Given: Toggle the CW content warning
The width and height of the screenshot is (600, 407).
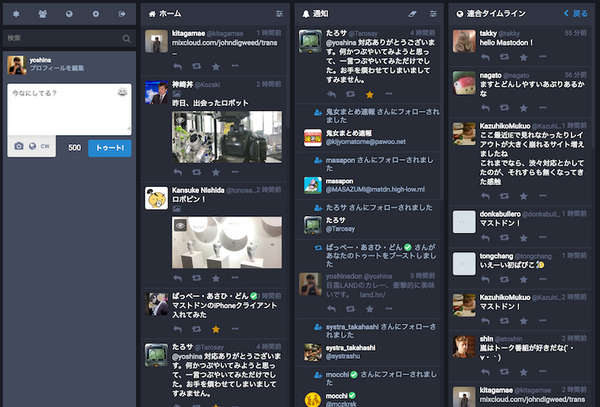Looking at the screenshot, I should tap(45, 147).
